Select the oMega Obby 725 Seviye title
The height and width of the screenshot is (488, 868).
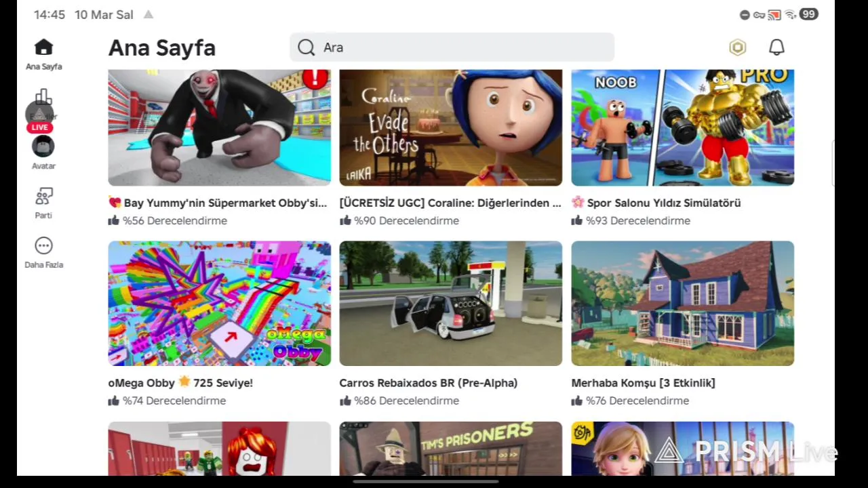180,383
